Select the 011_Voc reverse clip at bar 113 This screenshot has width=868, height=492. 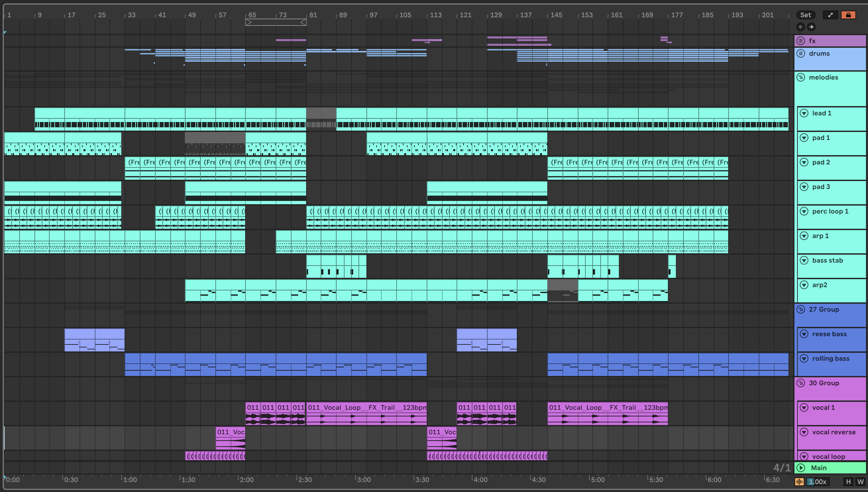442,438
